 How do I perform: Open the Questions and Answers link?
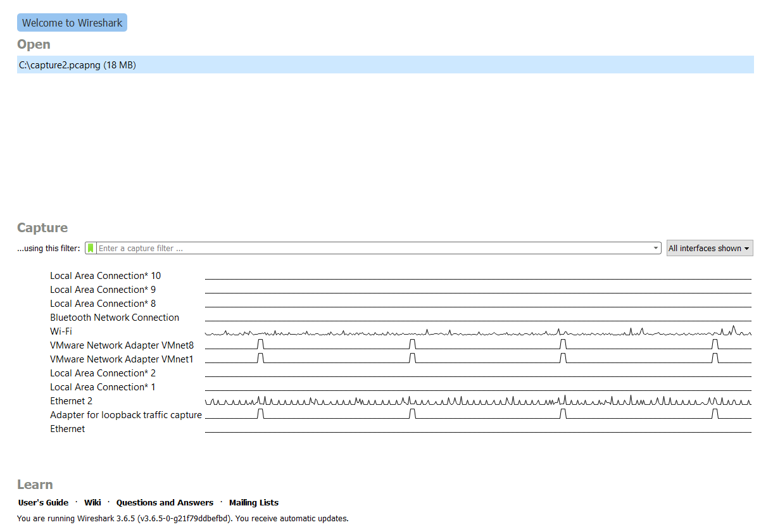165,502
